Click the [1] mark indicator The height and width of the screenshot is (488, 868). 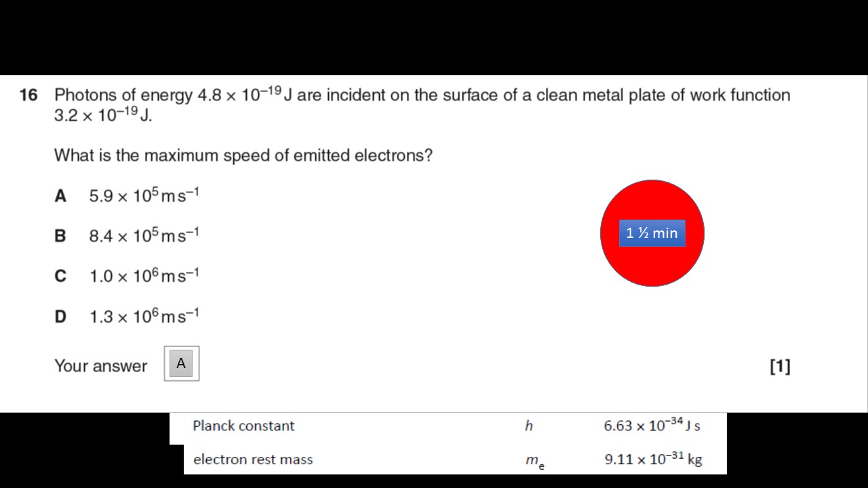point(780,367)
